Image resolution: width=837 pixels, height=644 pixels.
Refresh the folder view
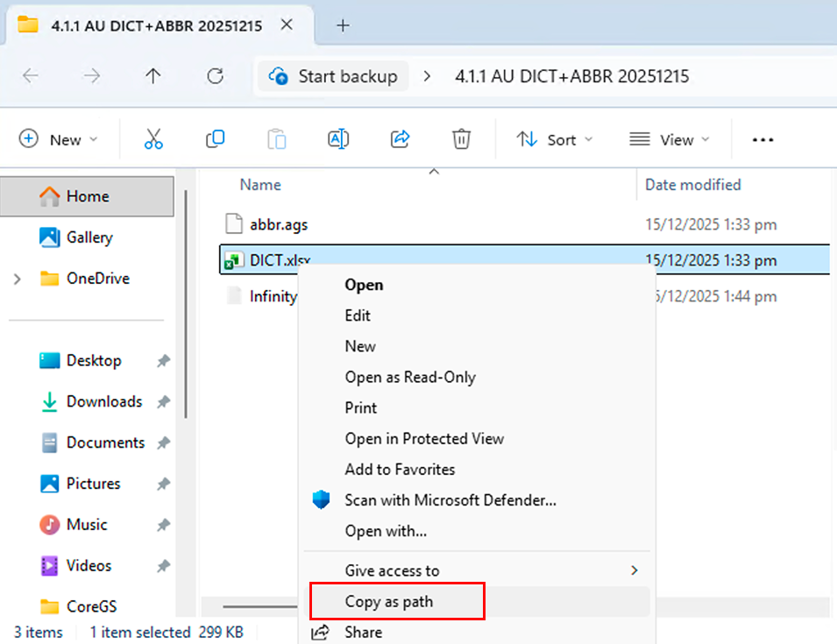click(x=215, y=75)
